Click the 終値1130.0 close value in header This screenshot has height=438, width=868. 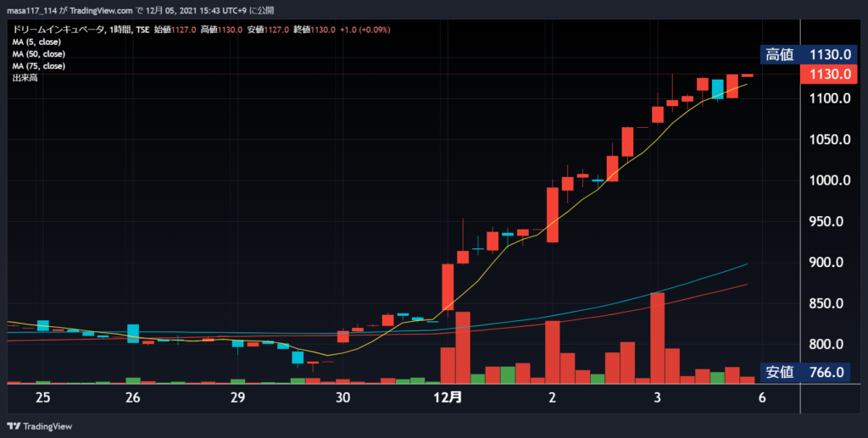[314, 30]
